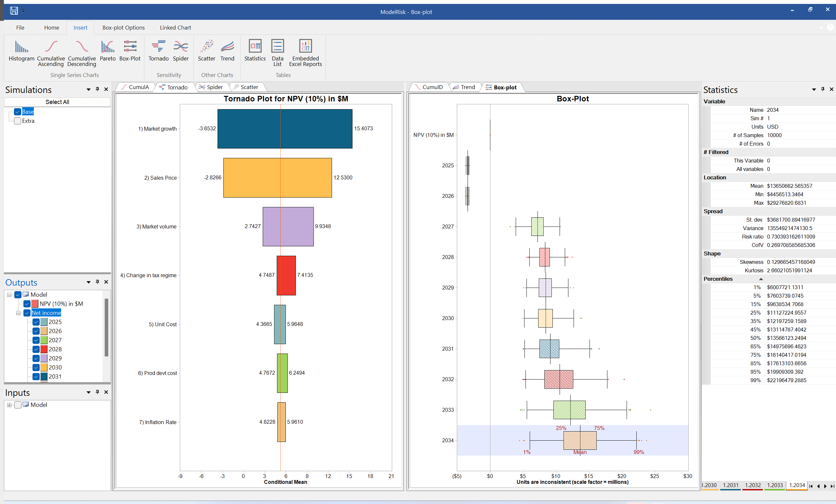Expand the Model tree in Inputs panel
Image resolution: width=836 pixels, height=504 pixels.
pos(9,405)
